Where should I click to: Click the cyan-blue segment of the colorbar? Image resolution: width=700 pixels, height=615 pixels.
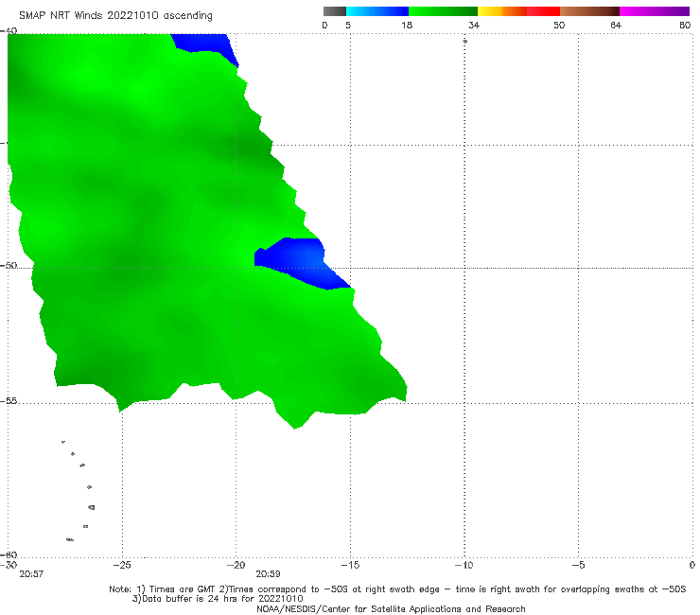click(377, 11)
